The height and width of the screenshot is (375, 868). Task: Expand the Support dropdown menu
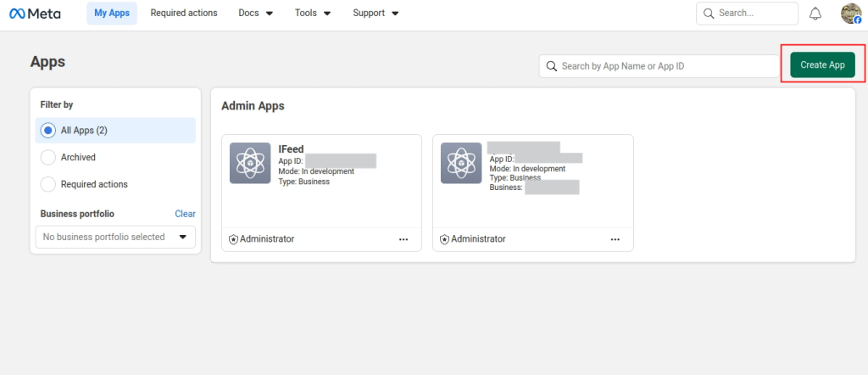(376, 14)
